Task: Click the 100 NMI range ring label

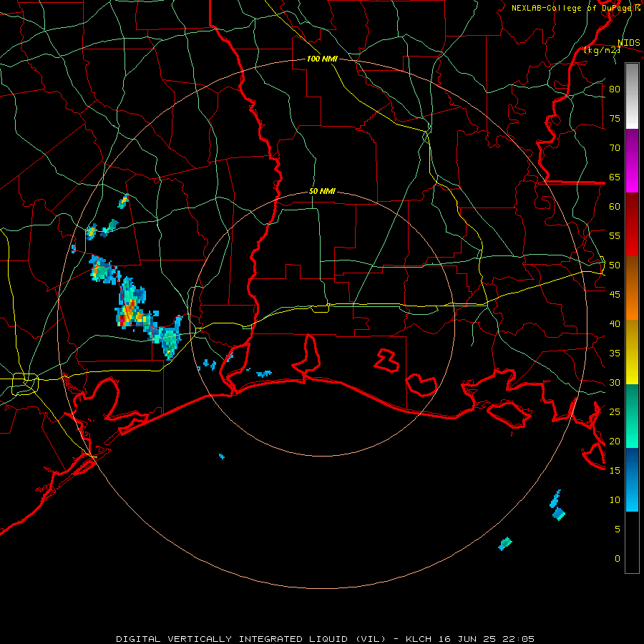Action: coord(322,59)
